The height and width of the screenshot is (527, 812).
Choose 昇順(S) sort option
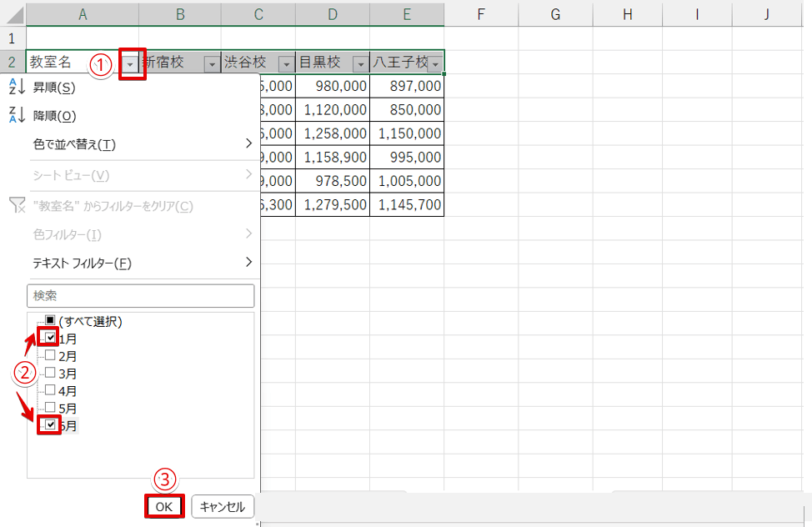coord(54,88)
